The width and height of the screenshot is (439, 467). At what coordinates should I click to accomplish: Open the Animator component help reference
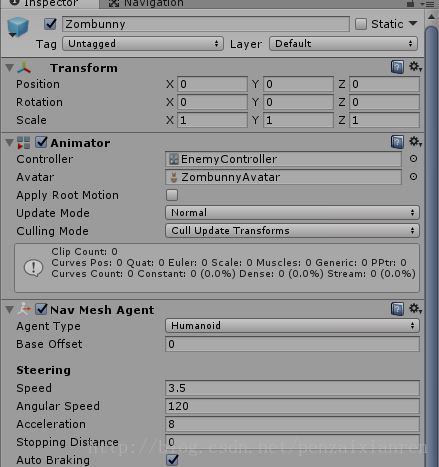pos(397,142)
